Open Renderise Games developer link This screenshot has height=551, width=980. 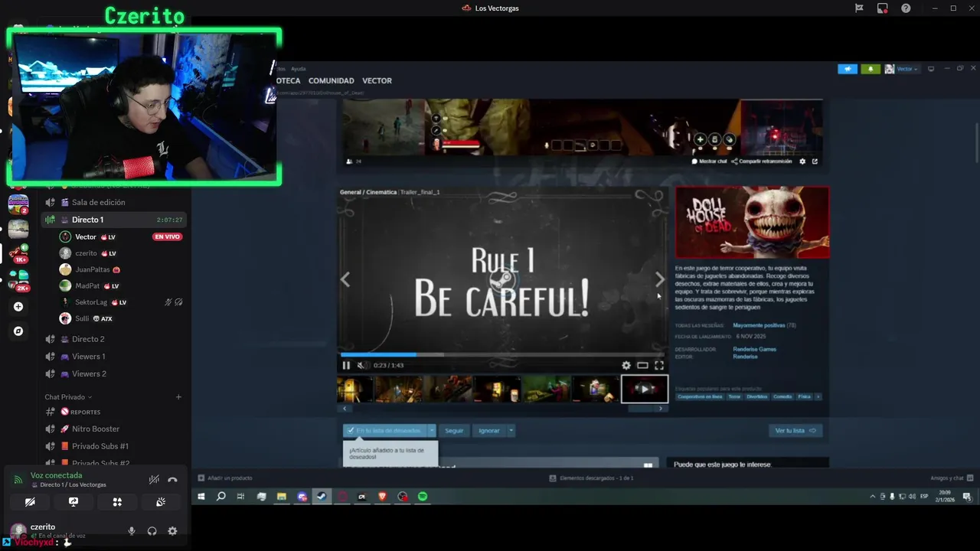point(754,349)
